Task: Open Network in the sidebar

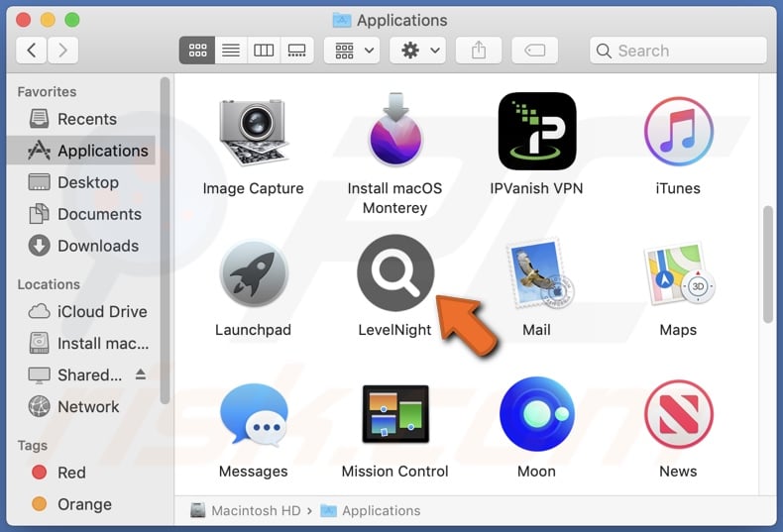Action: (x=82, y=407)
